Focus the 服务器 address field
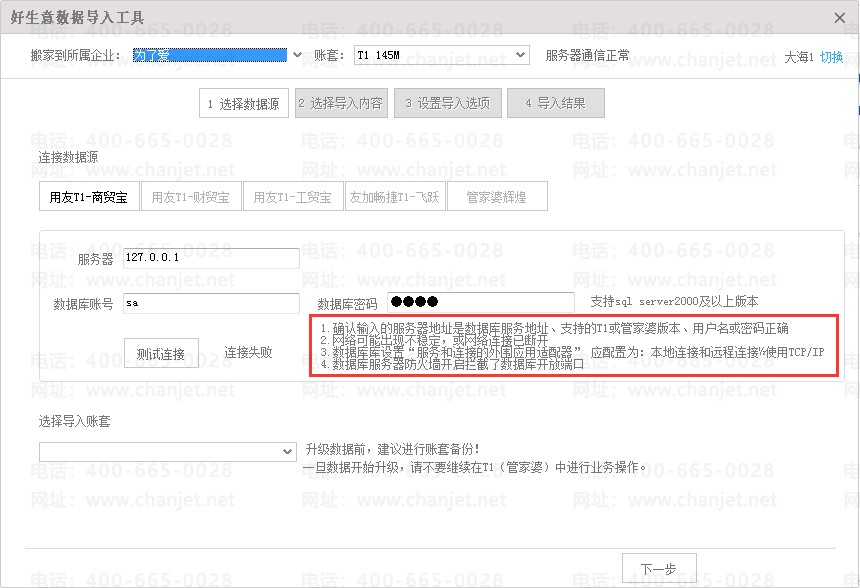The height and width of the screenshot is (588, 860). point(211,258)
